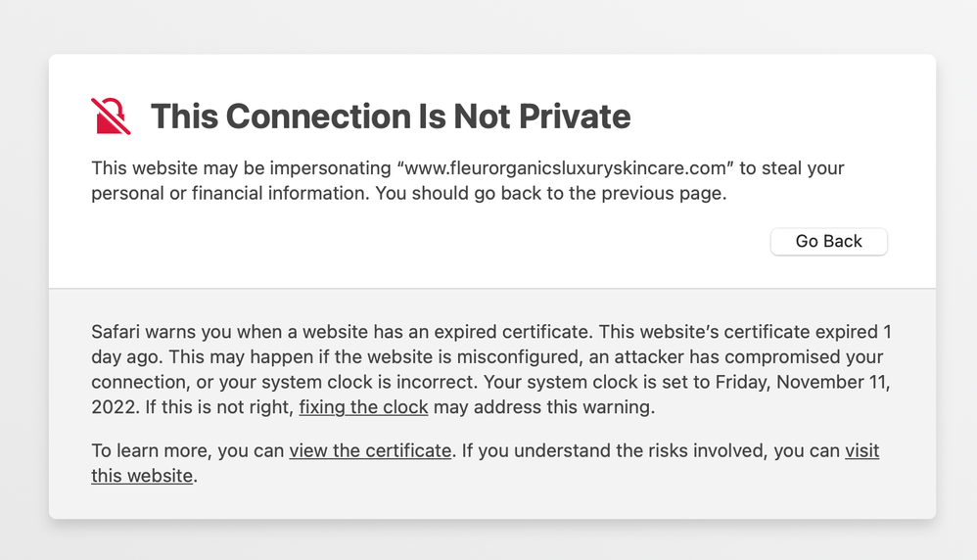Screen dimensions: 977x560
Task: Click the "steal your personal or financial information" text
Action: tap(294, 193)
